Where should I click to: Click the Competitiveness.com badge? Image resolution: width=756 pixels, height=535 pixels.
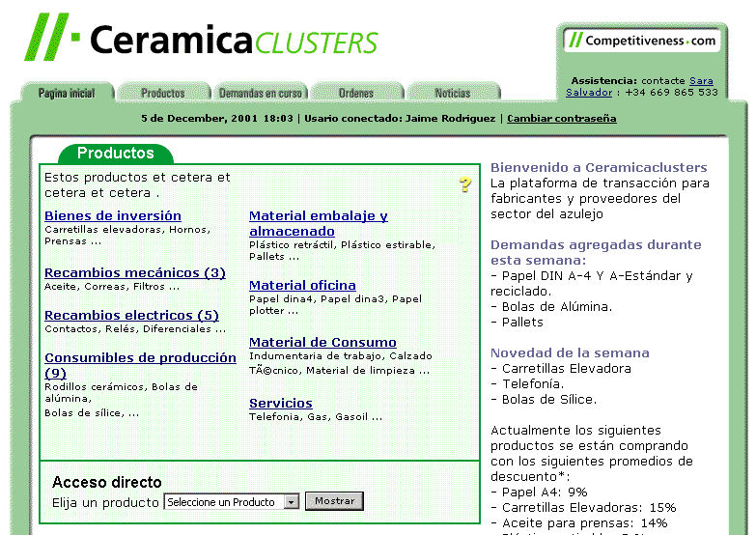(641, 41)
